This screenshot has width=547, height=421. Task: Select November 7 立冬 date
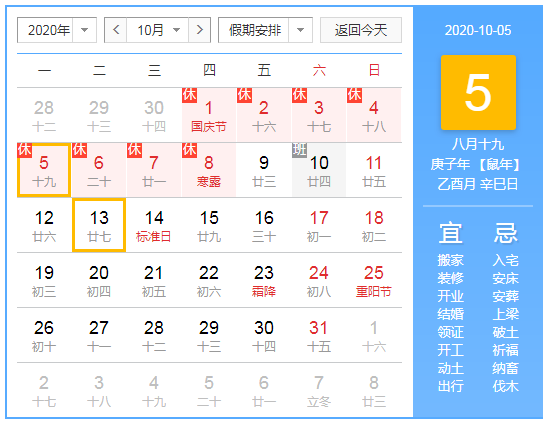[319, 390]
